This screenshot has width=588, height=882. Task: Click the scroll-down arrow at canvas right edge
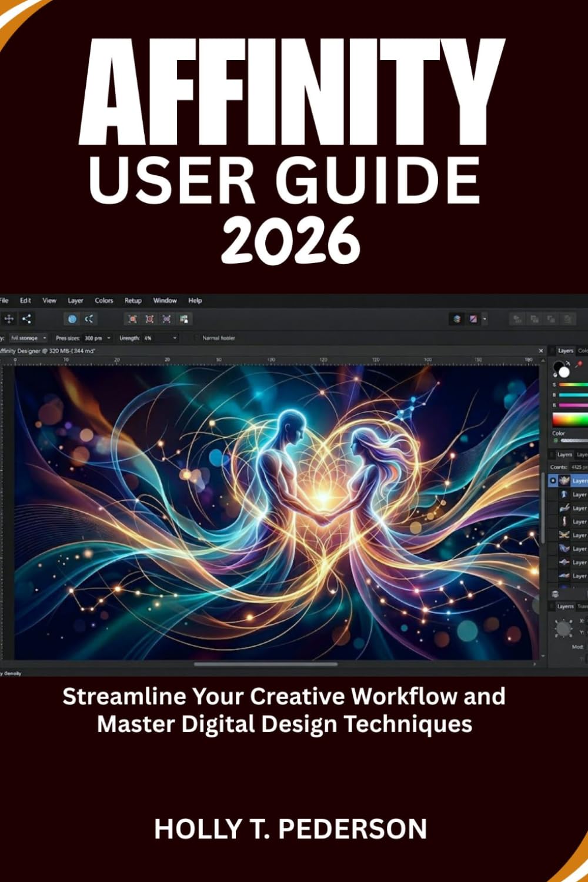pyautogui.click(x=543, y=655)
